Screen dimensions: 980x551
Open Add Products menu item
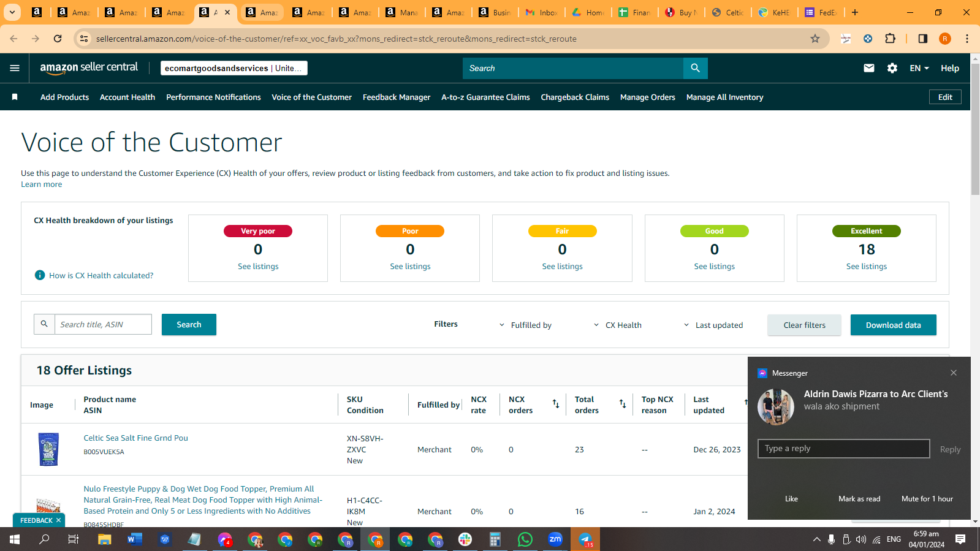coord(64,97)
